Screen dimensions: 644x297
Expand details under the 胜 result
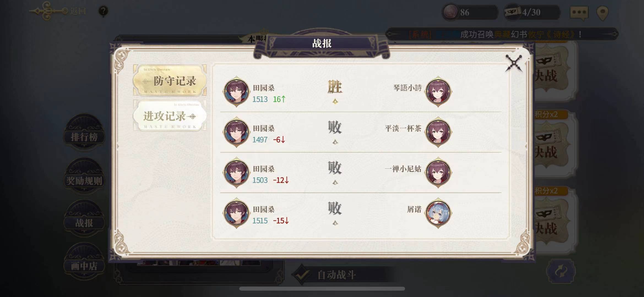pyautogui.click(x=335, y=101)
